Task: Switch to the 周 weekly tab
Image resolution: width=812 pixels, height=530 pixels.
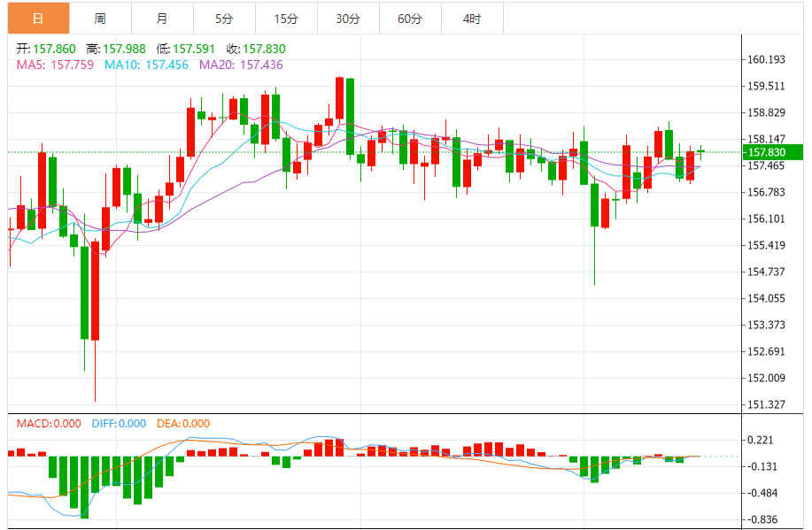Action: [100, 19]
